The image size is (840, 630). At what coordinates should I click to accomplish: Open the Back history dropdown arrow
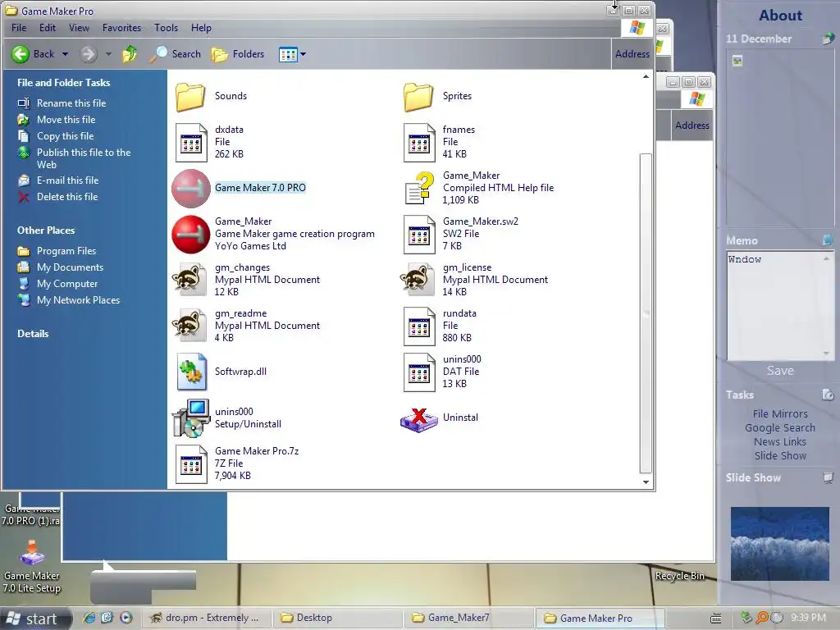point(65,54)
